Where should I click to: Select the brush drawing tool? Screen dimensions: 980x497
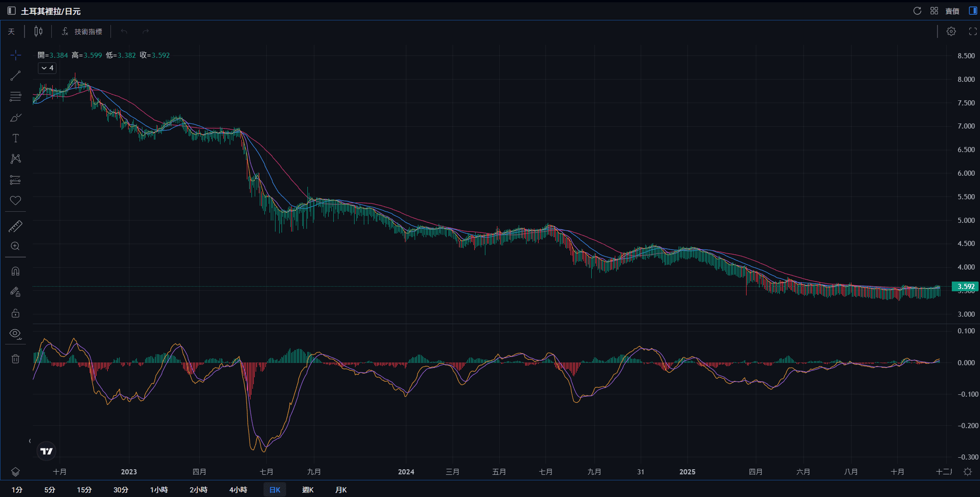15,117
